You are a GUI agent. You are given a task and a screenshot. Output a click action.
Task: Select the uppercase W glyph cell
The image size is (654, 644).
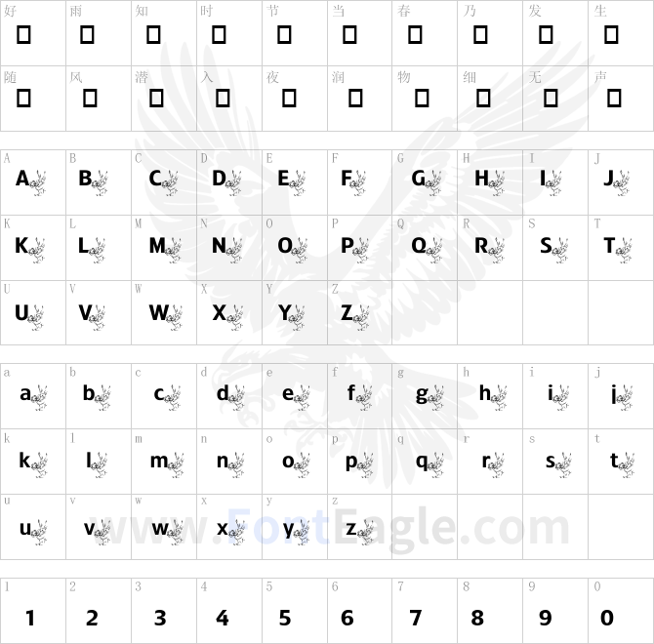coord(164,312)
